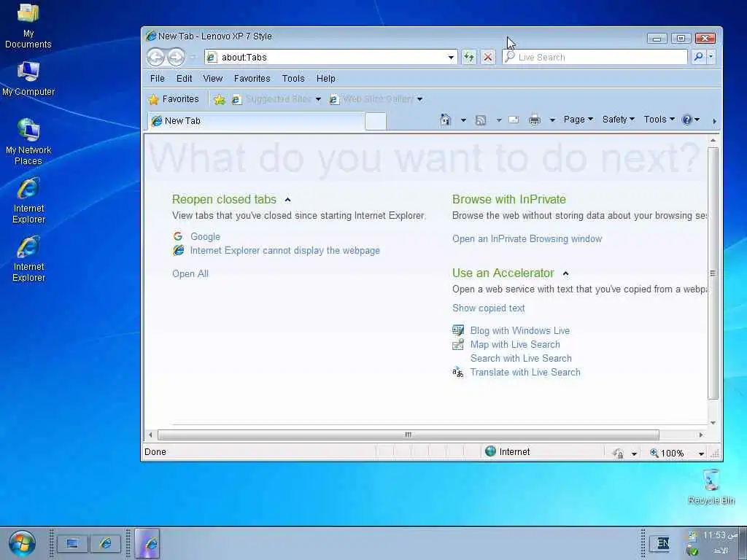747x560 pixels.
Task: Select My Network Places desktop icon
Action: pos(28,141)
